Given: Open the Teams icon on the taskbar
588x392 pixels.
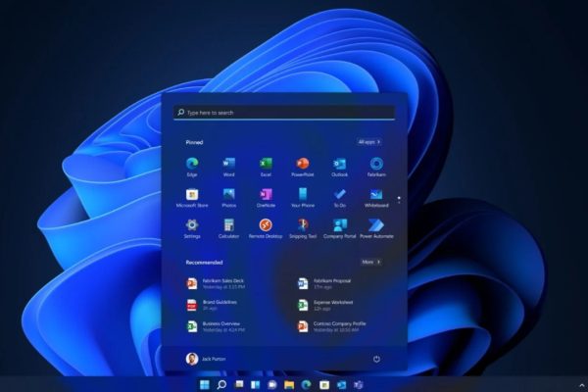Looking at the screenshot, I should click(359, 384).
